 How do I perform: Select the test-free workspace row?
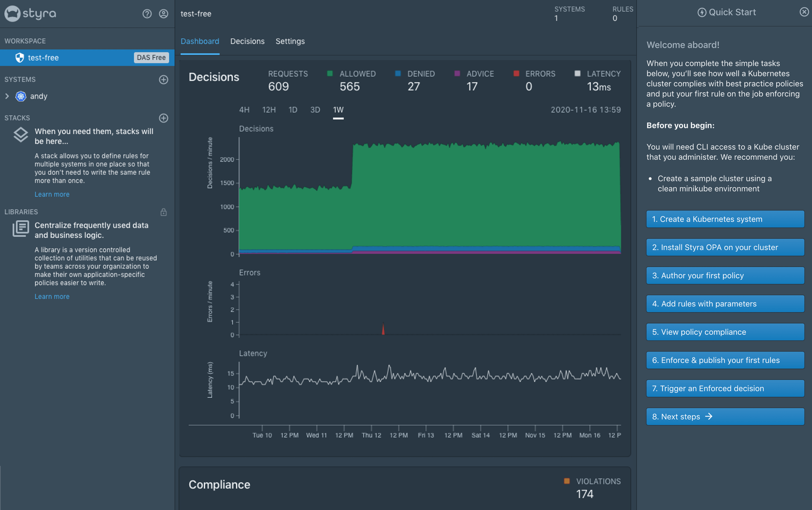coord(87,58)
